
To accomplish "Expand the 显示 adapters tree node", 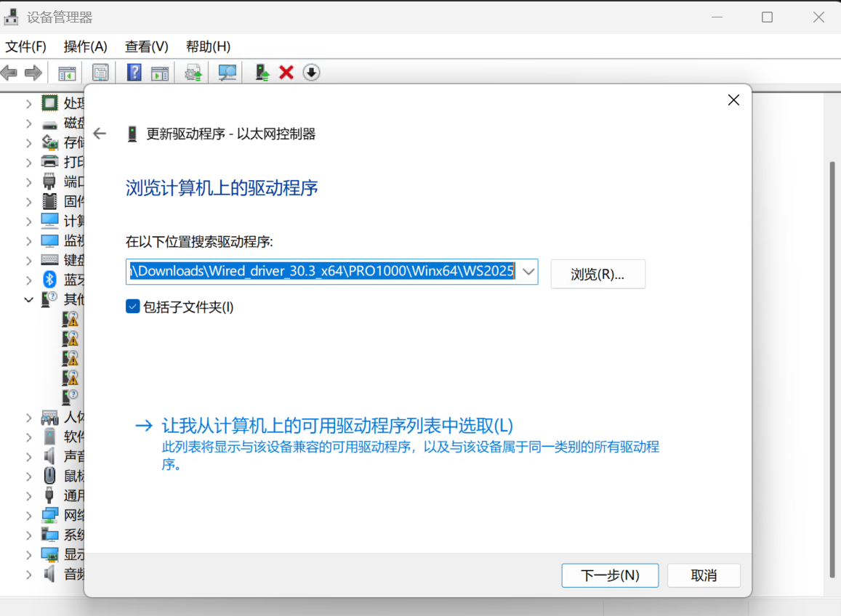I will [28, 555].
